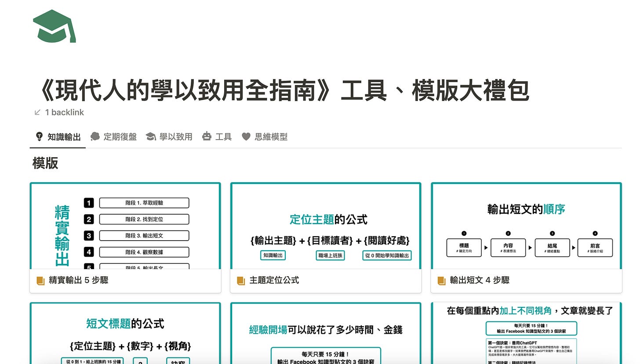
Task: Click book icon next to 輸出短文 4 步驟
Action: coord(441,281)
